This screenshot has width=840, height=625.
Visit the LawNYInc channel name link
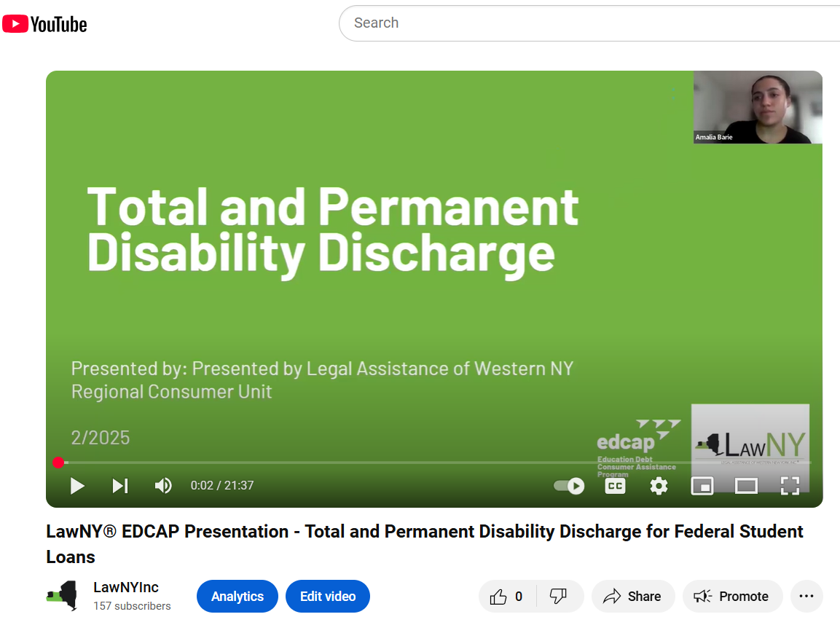(x=126, y=588)
